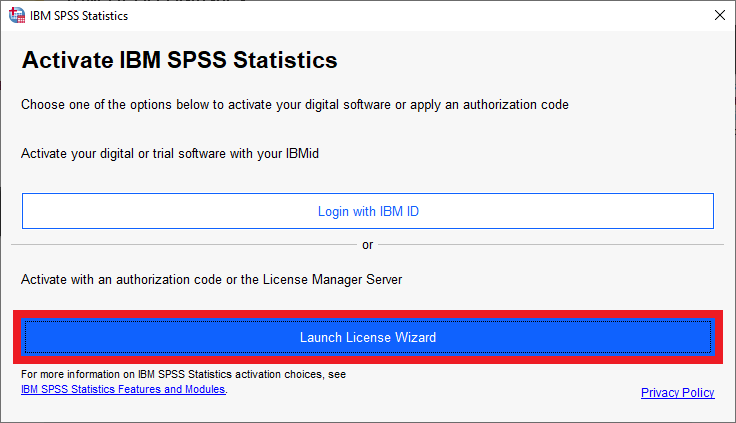Screen dimensions: 736x423
Task: Click the 'For more information on IBM SPSS Statistics activation choices' text
Action: [184, 374]
